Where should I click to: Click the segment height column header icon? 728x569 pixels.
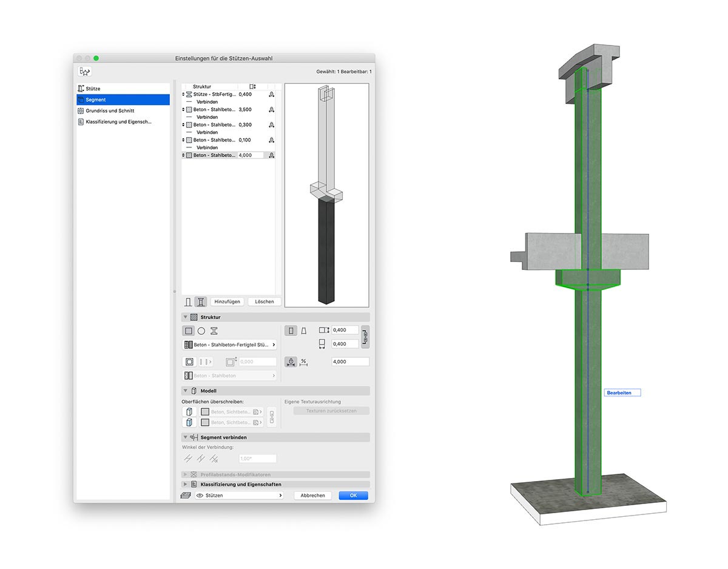coord(252,87)
